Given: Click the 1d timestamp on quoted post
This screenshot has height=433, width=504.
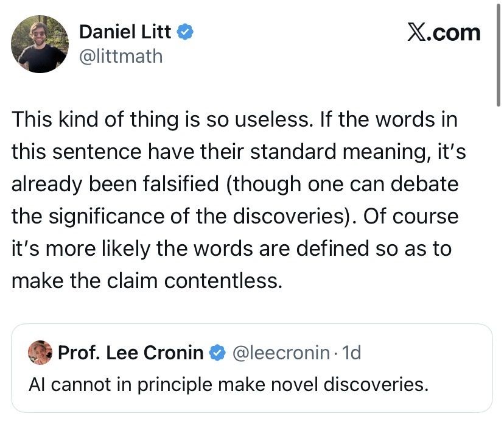Looking at the screenshot, I should click(352, 353).
